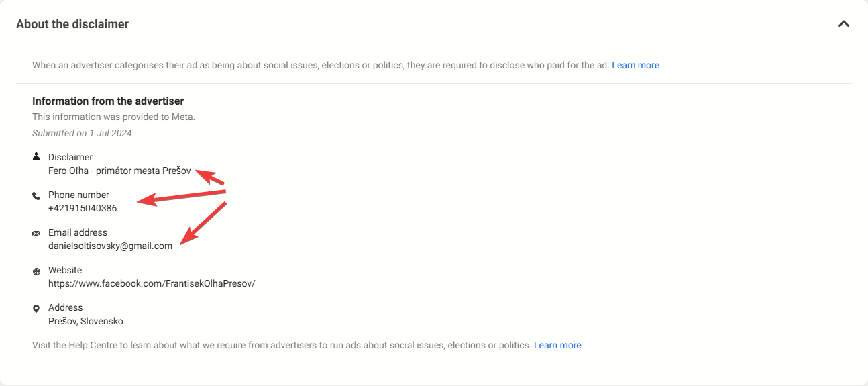Viewport: 868px width, 386px height.
Task: Open the FrantisekOlhaPresov Facebook URL
Action: point(152,283)
